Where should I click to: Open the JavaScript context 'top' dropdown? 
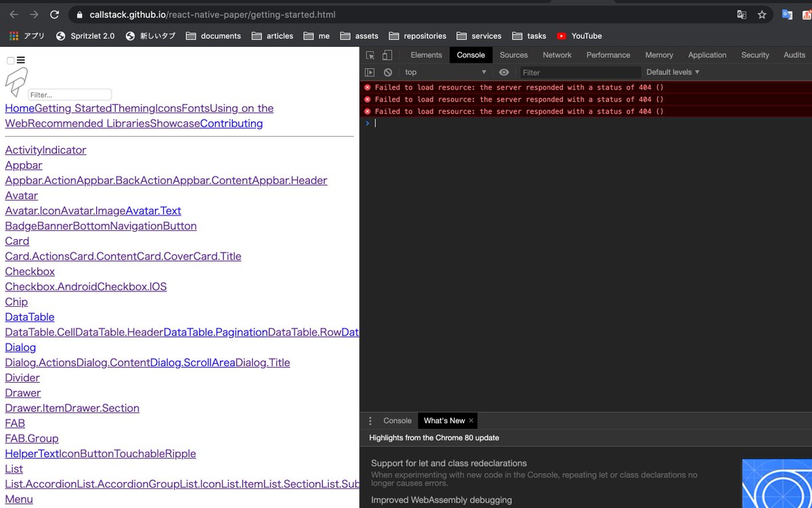point(445,72)
